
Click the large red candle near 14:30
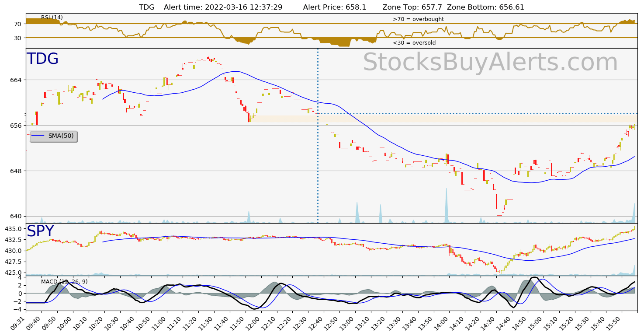click(496, 202)
